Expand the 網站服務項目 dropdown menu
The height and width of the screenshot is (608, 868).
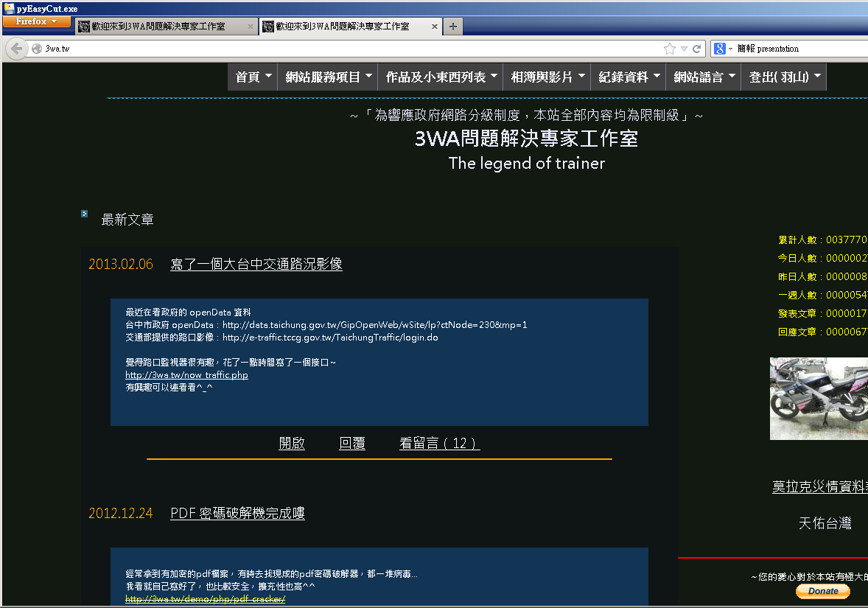pos(327,77)
